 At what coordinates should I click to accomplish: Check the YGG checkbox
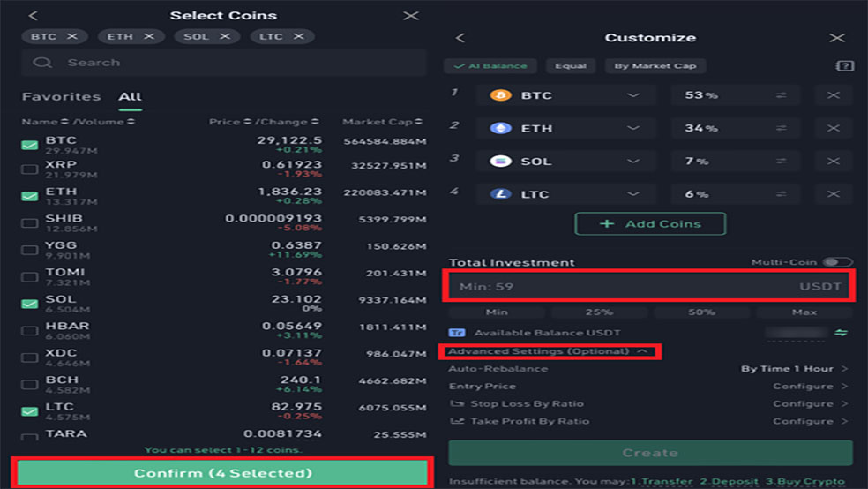point(29,250)
